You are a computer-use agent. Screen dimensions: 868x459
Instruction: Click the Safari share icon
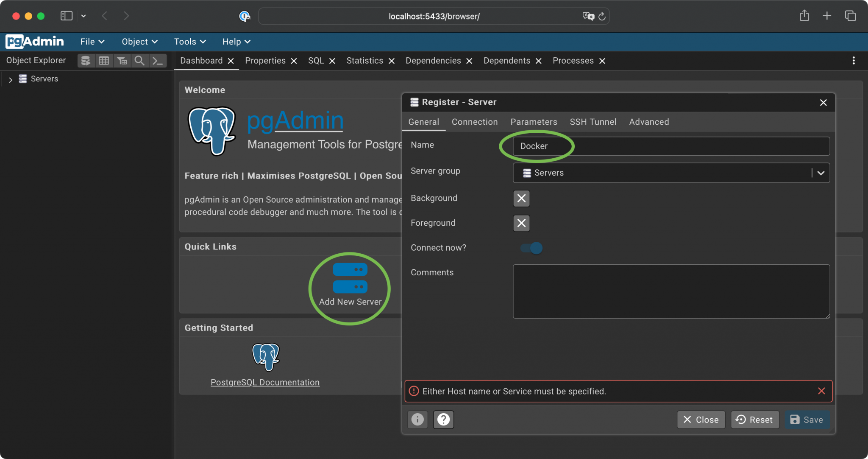(x=804, y=16)
